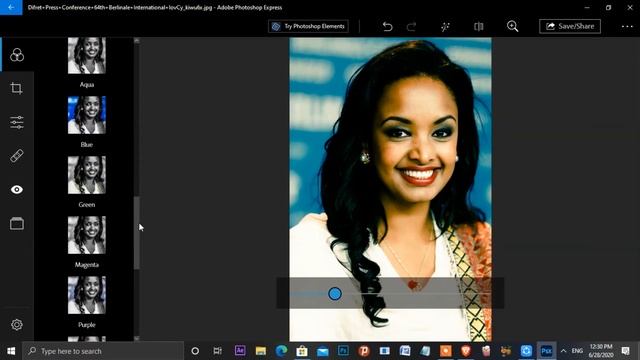Launch Microsoft Edge from taskbar
The height and width of the screenshot is (360, 640).
click(281, 351)
